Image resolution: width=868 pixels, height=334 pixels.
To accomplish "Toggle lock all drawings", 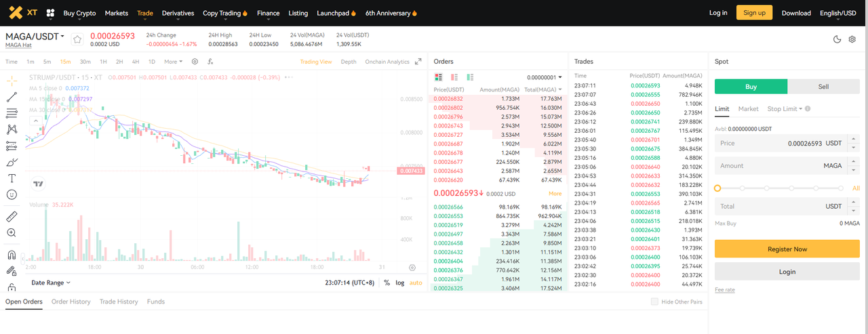I will click(12, 287).
